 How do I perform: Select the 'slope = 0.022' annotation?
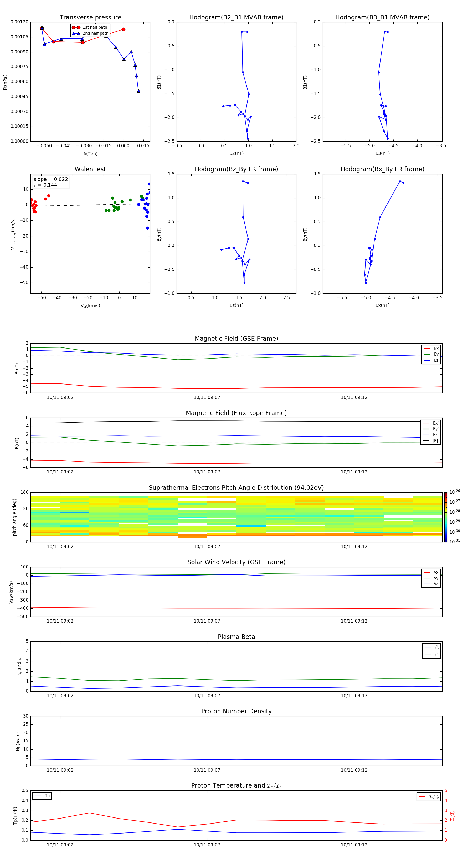coord(50,179)
